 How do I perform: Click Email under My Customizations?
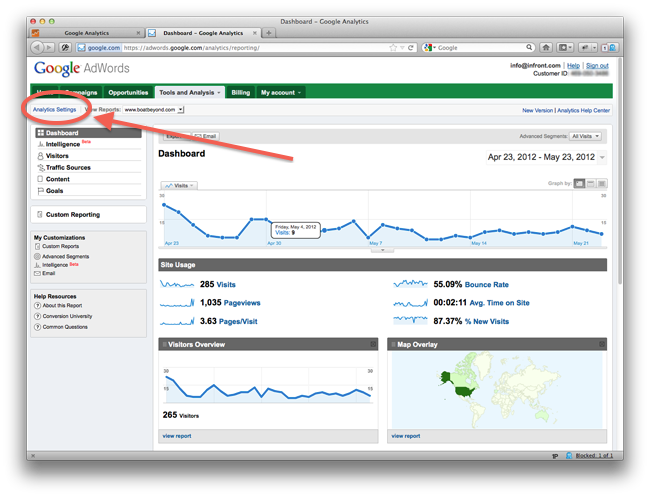tap(48, 273)
